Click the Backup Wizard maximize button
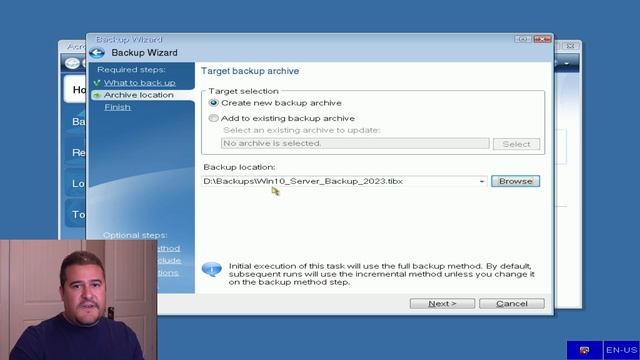 [523, 39]
